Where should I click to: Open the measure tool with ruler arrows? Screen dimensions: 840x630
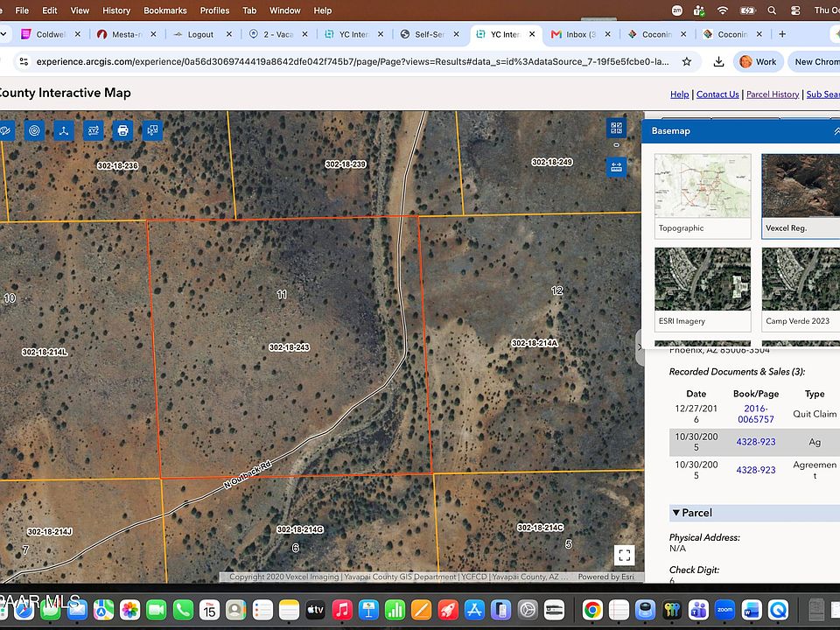point(616,167)
